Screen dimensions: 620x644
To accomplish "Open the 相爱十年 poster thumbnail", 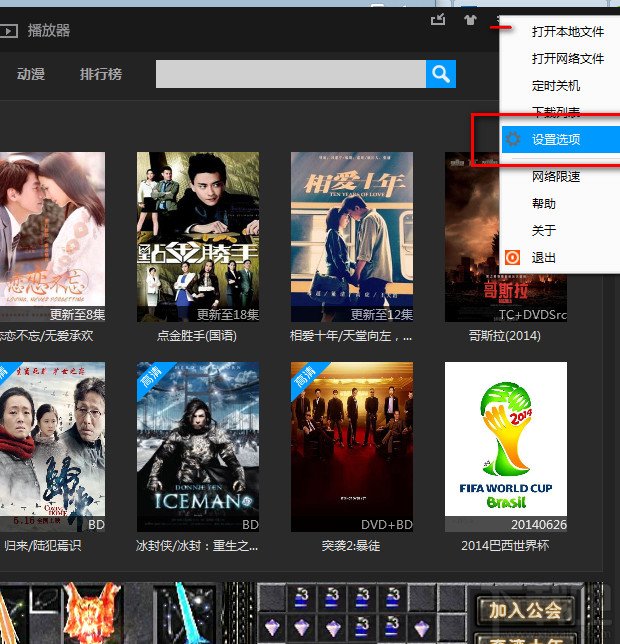I will [352, 237].
